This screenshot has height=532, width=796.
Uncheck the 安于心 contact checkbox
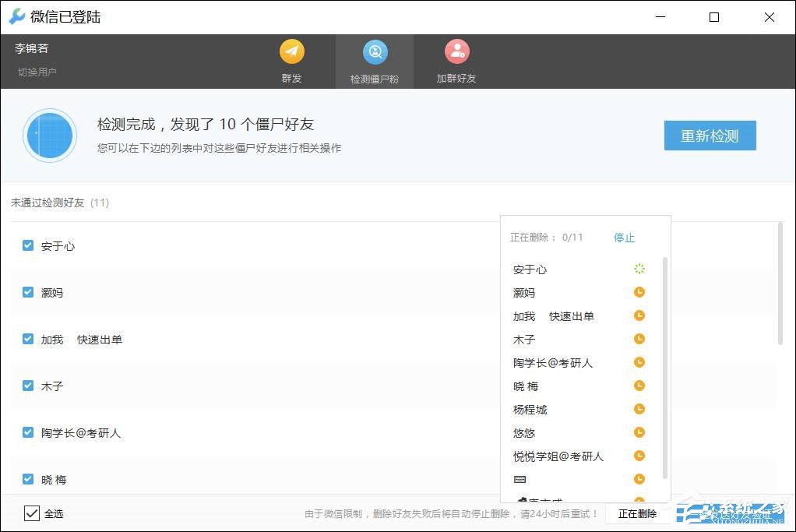point(26,245)
